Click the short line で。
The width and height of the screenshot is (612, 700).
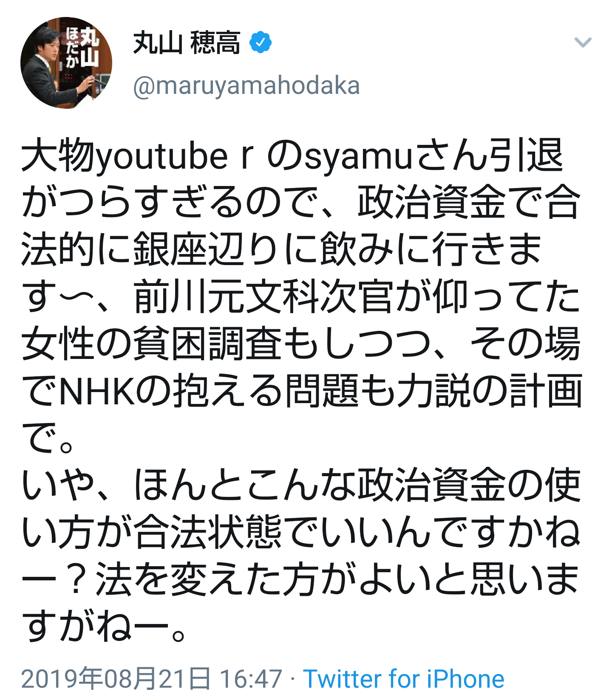[48, 437]
